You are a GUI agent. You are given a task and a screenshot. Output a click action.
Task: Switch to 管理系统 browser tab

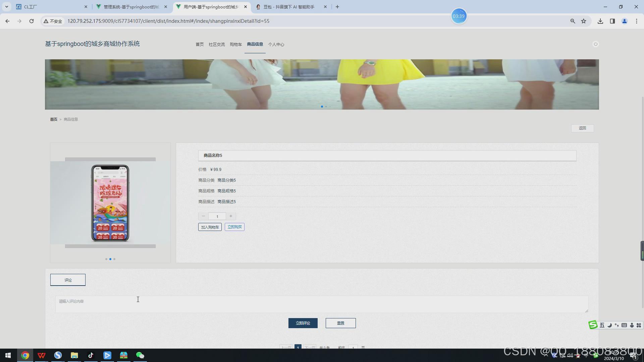(131, 7)
